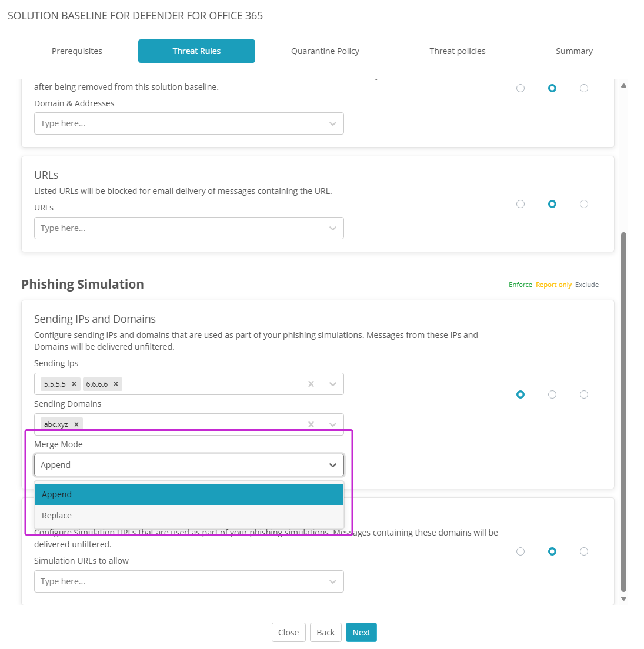Open the URLs field dropdown chevron
This screenshot has width=644, height=649.
coord(333,228)
